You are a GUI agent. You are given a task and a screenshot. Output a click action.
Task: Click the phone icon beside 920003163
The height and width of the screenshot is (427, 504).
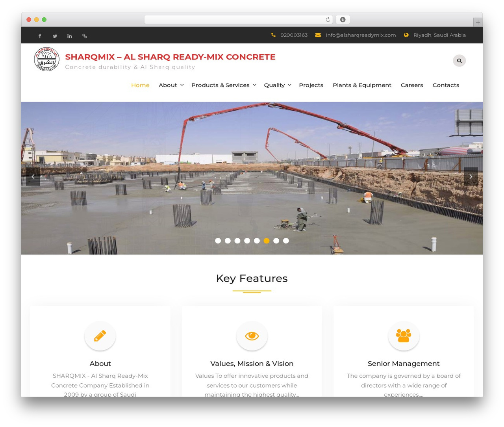click(x=274, y=35)
